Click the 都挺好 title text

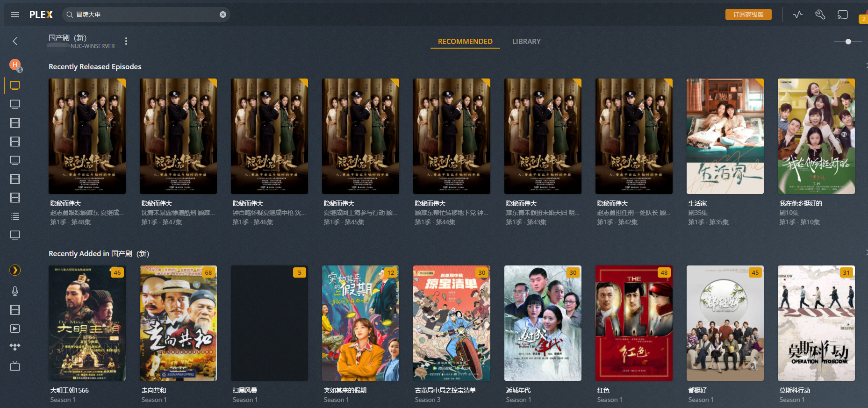pyautogui.click(x=697, y=390)
